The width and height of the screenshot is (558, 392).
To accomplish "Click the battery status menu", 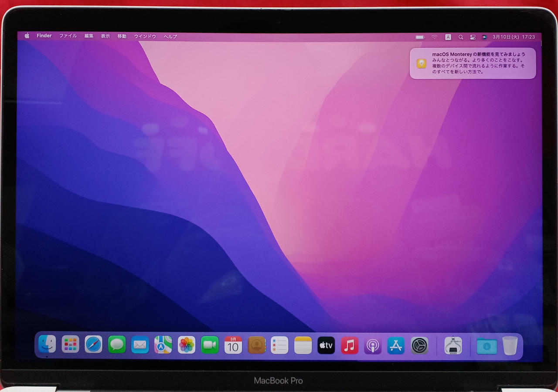I will pos(420,37).
